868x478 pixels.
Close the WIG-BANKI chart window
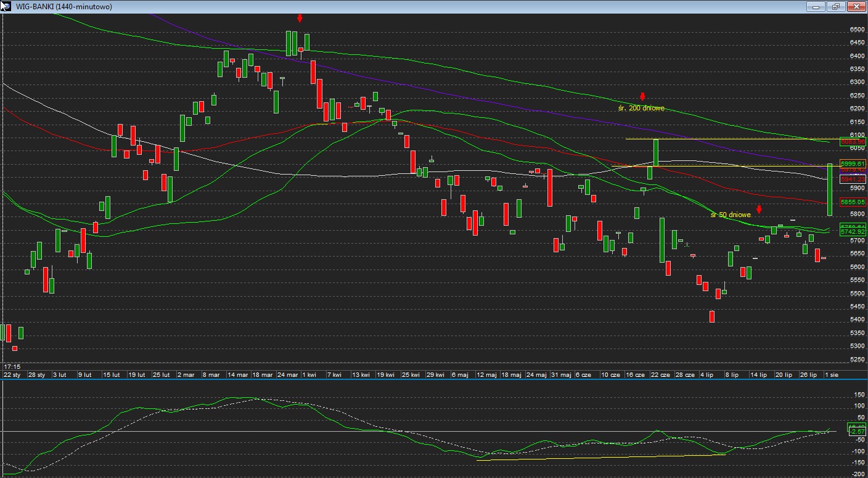click(x=856, y=6)
